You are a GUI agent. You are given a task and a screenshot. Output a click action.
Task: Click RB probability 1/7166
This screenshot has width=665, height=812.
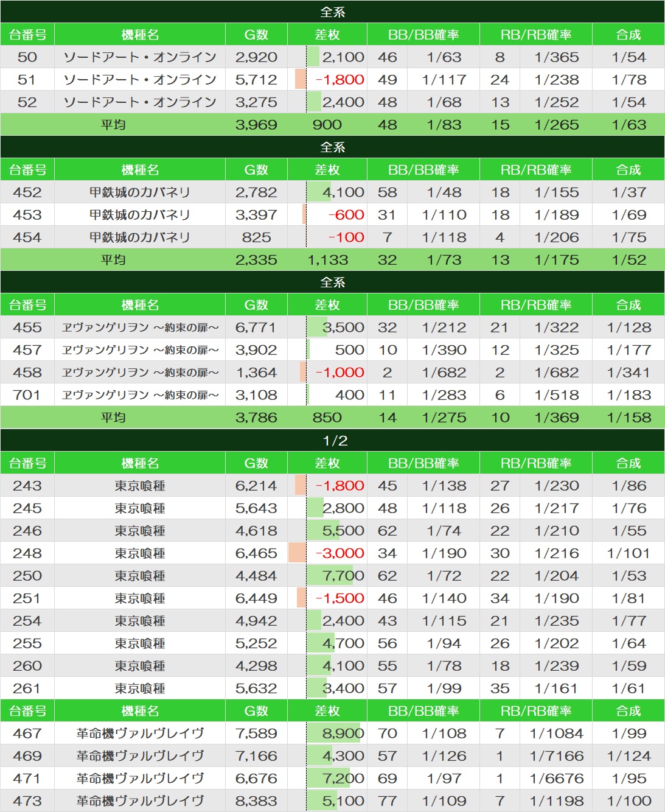556,756
